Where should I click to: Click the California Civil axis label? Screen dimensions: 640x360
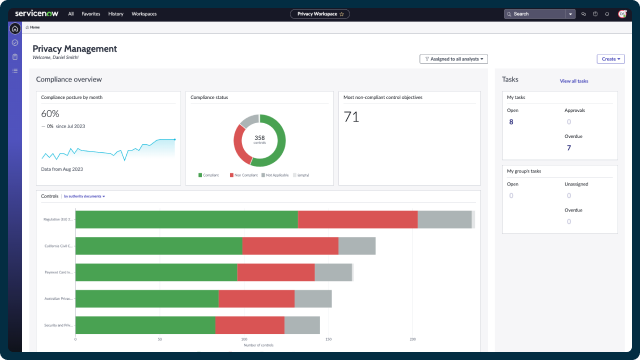[59, 246]
